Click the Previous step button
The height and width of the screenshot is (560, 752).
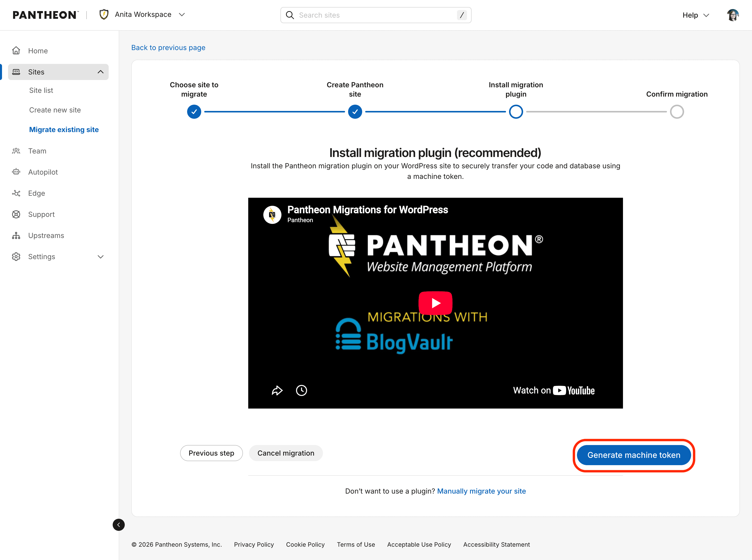pyautogui.click(x=211, y=453)
